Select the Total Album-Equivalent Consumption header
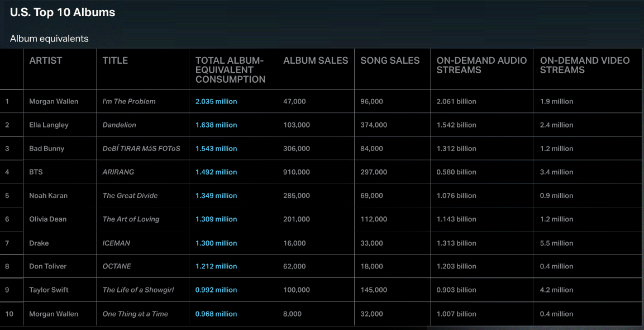 pos(230,70)
